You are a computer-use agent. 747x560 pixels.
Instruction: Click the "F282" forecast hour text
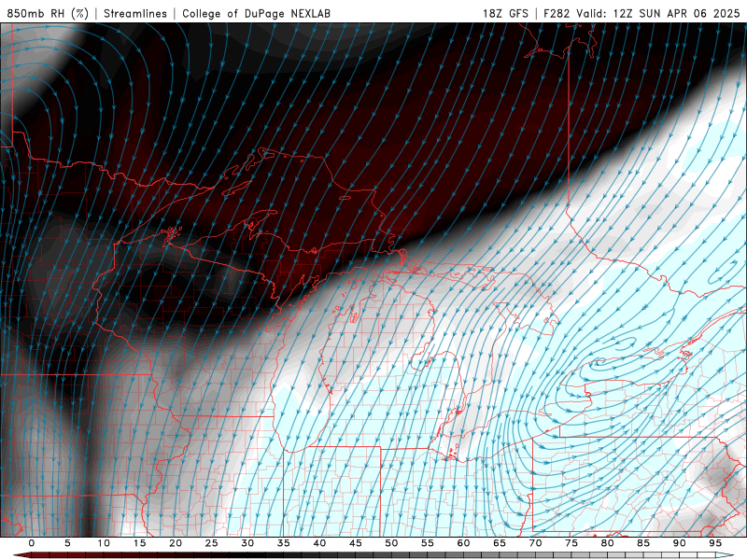pos(557,13)
